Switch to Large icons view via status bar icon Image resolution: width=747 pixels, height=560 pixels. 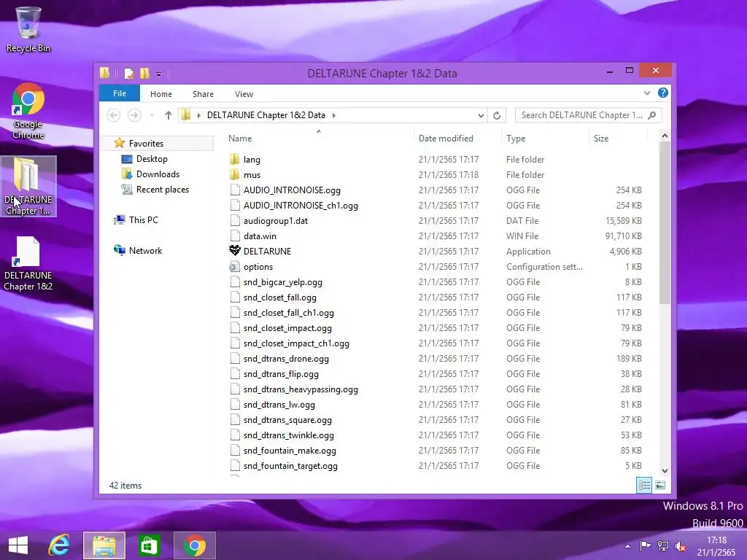(x=659, y=485)
